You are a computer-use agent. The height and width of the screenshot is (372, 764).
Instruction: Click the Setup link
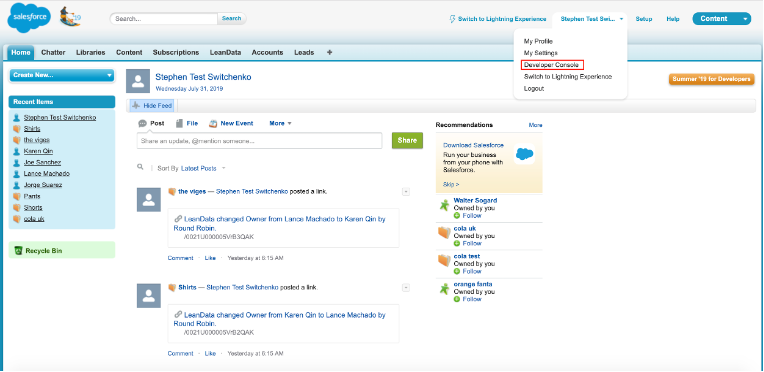click(x=644, y=19)
